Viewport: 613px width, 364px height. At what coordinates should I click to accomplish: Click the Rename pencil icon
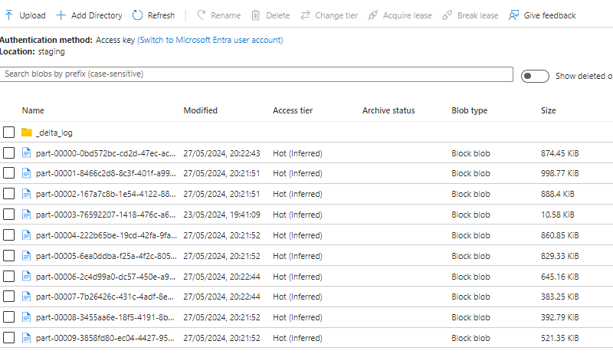click(202, 15)
